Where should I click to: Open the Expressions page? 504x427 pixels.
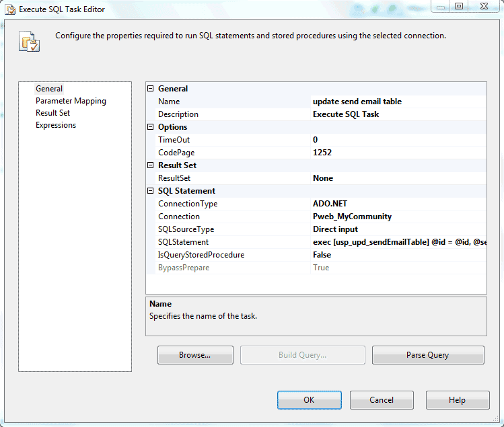pos(56,125)
